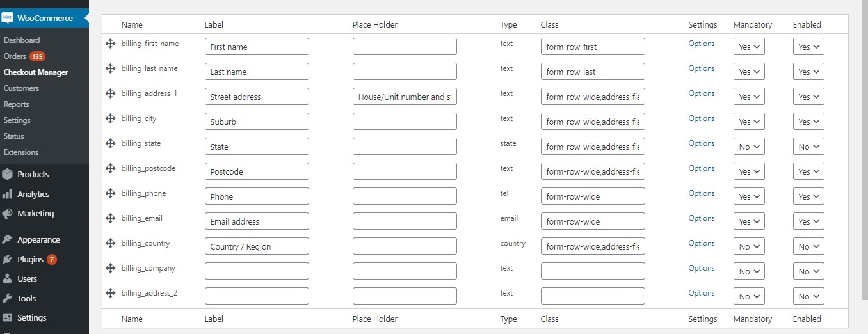Edit the Street address placeholder field
Viewport: 868px width, 334px height.
405,97
